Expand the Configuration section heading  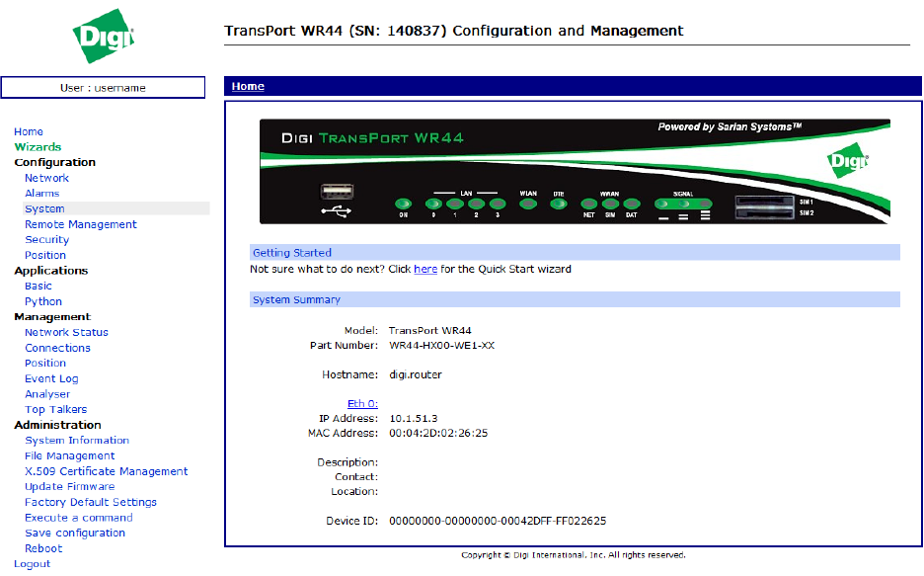[55, 162]
